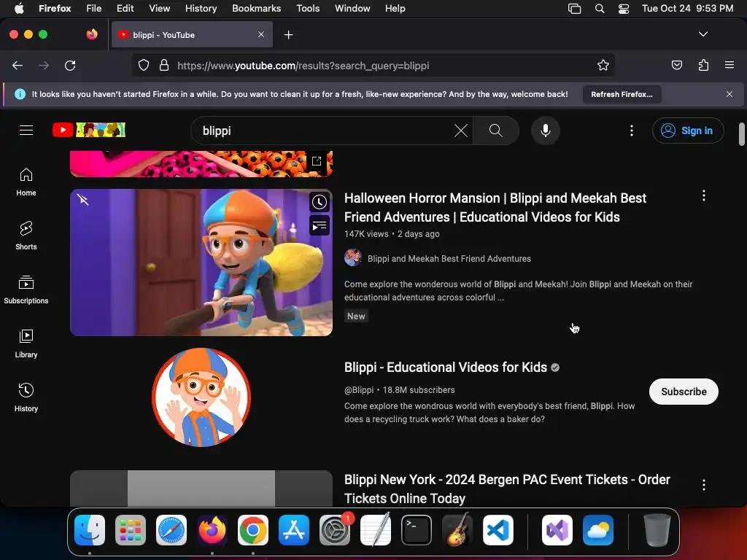Open Firefox View pinned tab
This screenshot has height=560, width=747.
(92, 34)
